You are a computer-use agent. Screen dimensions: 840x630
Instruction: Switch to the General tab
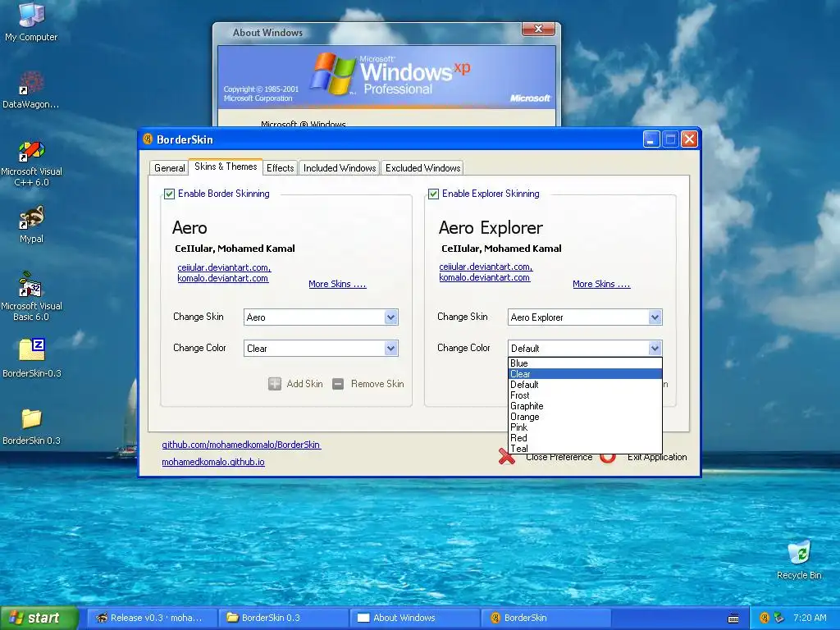click(x=169, y=168)
